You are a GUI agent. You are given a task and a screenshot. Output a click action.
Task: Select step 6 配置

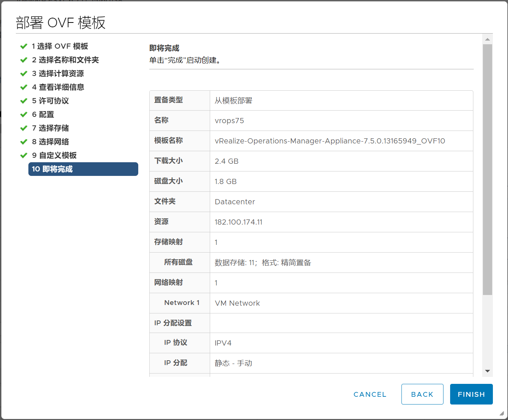[x=43, y=114]
